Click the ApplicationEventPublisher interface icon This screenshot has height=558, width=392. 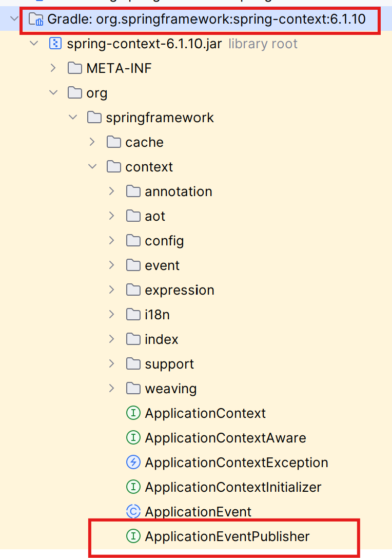point(133,536)
